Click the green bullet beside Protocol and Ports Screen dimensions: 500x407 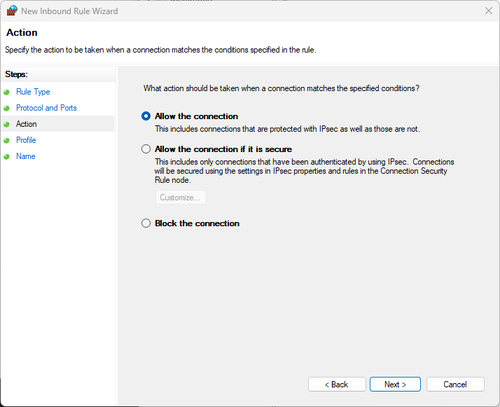click(6, 108)
